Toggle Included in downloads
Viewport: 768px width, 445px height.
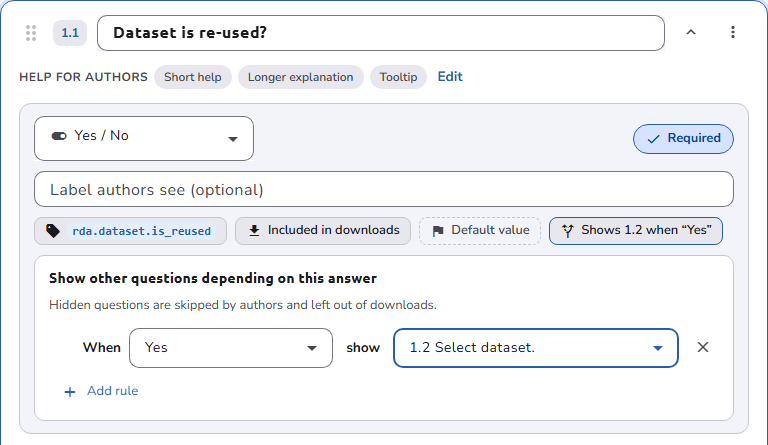[x=323, y=231]
